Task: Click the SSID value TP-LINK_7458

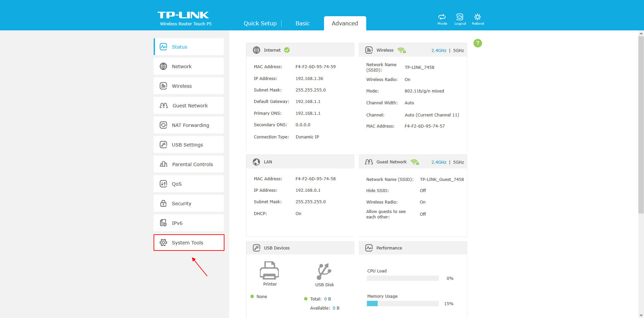Action: [x=419, y=67]
